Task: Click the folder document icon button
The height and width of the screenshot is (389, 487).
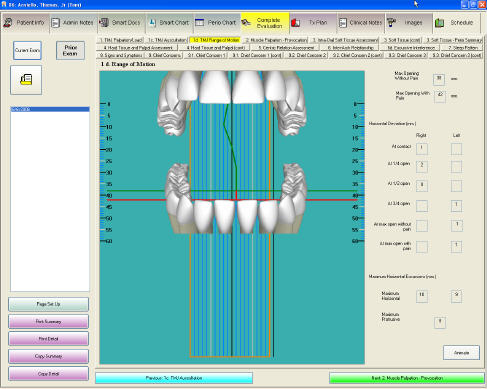Action: pyautogui.click(x=26, y=80)
